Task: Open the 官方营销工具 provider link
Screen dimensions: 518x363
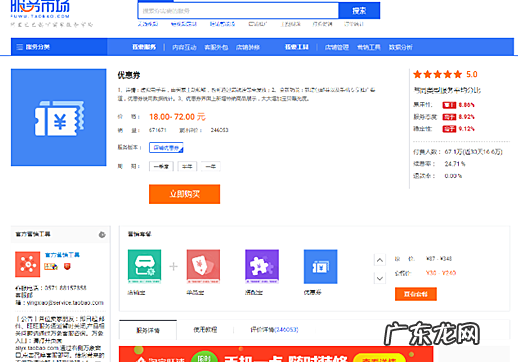Action: click(x=62, y=255)
